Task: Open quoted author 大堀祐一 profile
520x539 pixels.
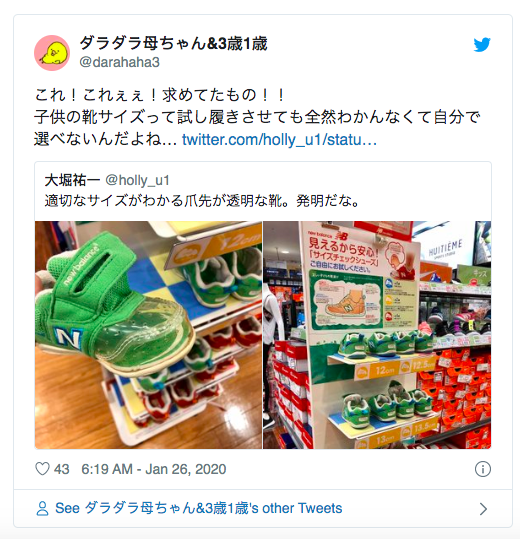Action: pyautogui.click(x=72, y=180)
